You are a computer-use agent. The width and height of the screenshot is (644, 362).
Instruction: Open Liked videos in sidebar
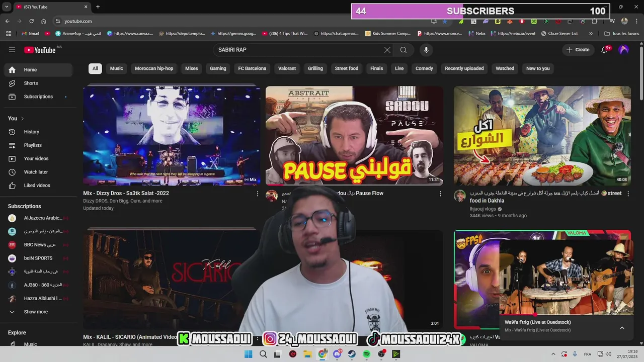point(38,186)
